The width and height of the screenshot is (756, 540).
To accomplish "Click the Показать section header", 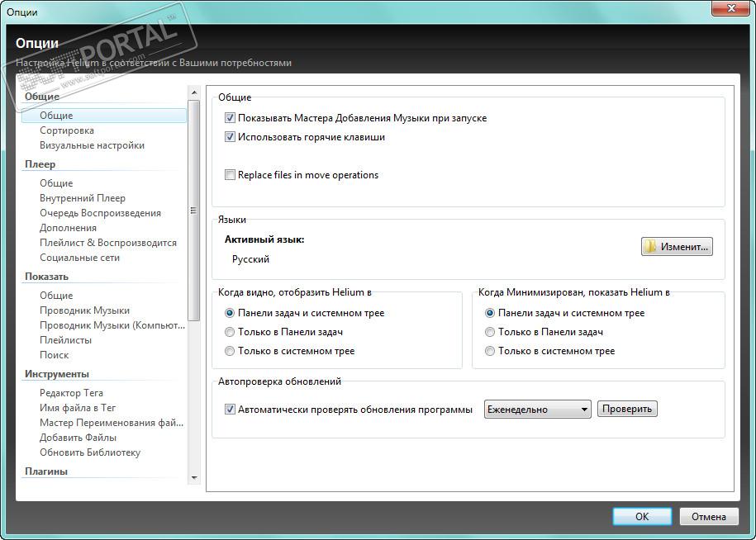I will click(47, 277).
